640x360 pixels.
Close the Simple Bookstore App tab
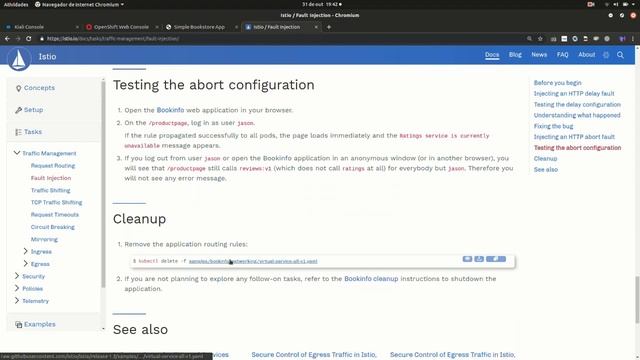236,27
